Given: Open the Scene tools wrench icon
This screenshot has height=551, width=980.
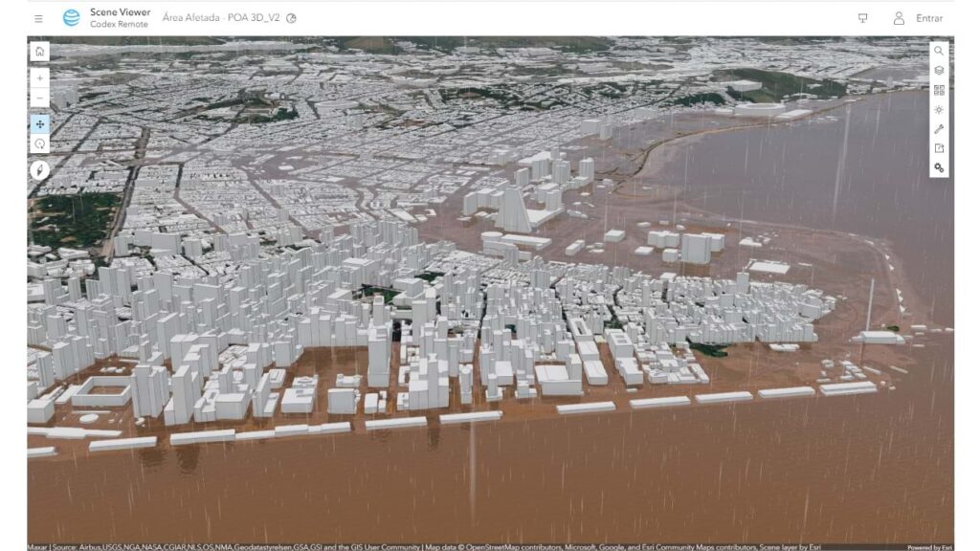Looking at the screenshot, I should tap(939, 129).
